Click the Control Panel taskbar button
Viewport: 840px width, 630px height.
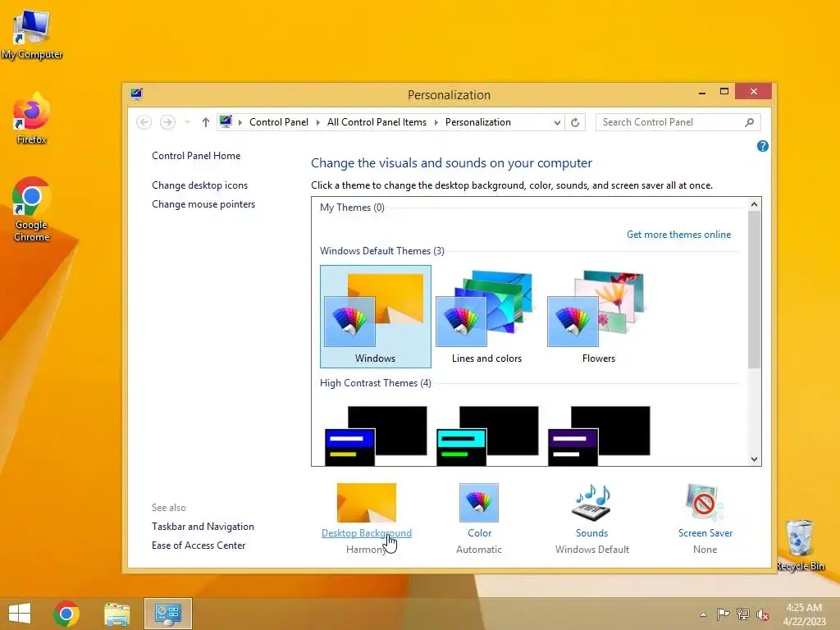point(167,614)
